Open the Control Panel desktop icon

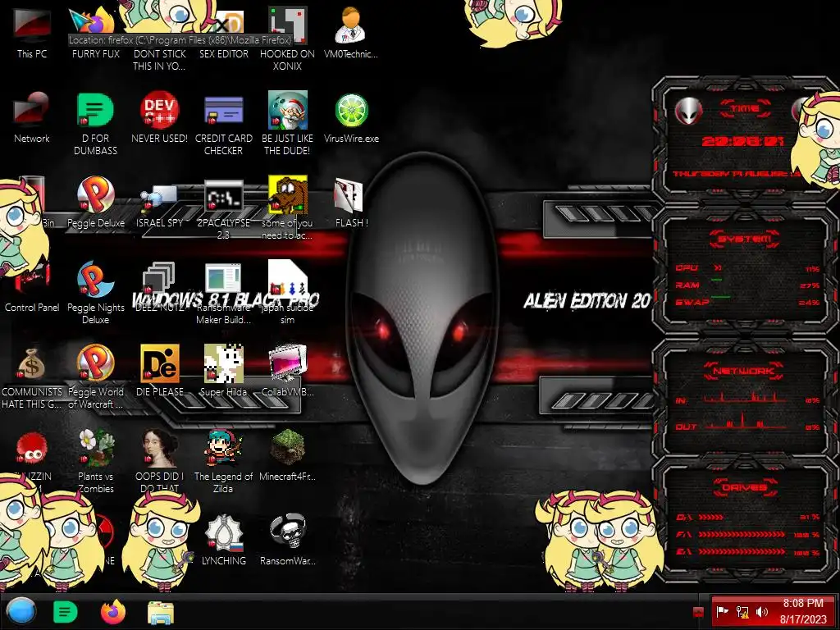point(32,286)
